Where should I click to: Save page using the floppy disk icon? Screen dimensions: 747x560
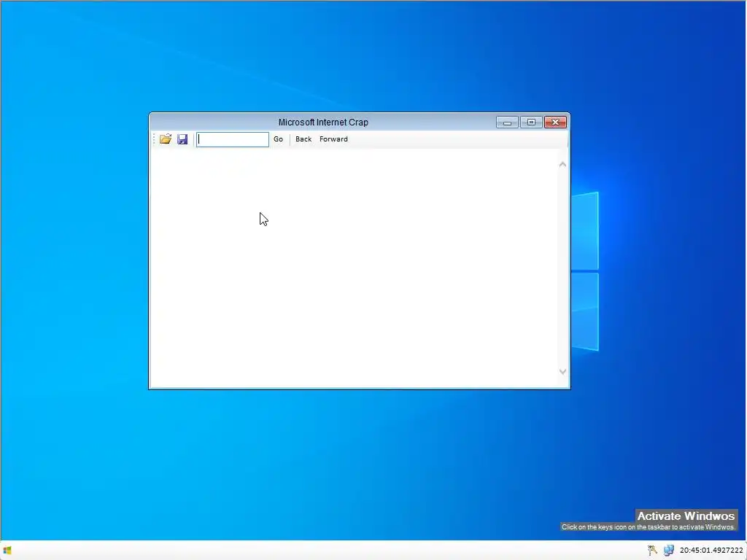[x=182, y=139]
